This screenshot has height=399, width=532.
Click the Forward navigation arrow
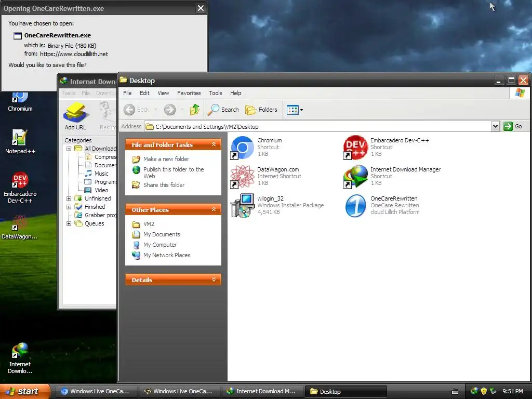point(170,110)
